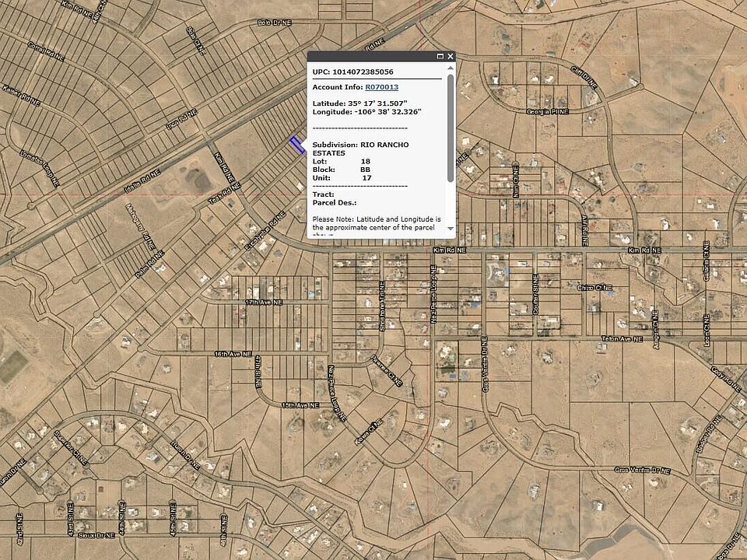The width and height of the screenshot is (747, 560).
Task: Click the Please Note latitude disclaimer text
Action: coord(377,226)
